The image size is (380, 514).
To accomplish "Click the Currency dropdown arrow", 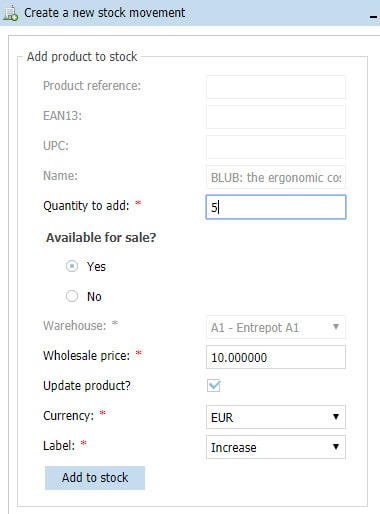I will 336,417.
